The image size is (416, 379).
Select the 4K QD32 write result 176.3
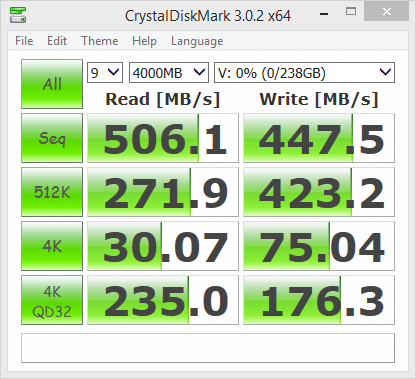coord(319,300)
